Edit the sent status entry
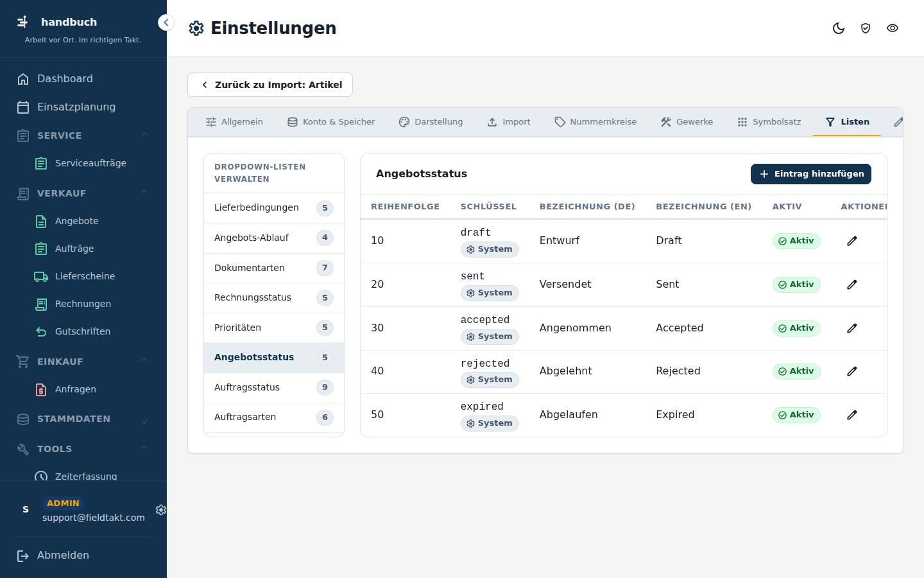 pos(852,285)
